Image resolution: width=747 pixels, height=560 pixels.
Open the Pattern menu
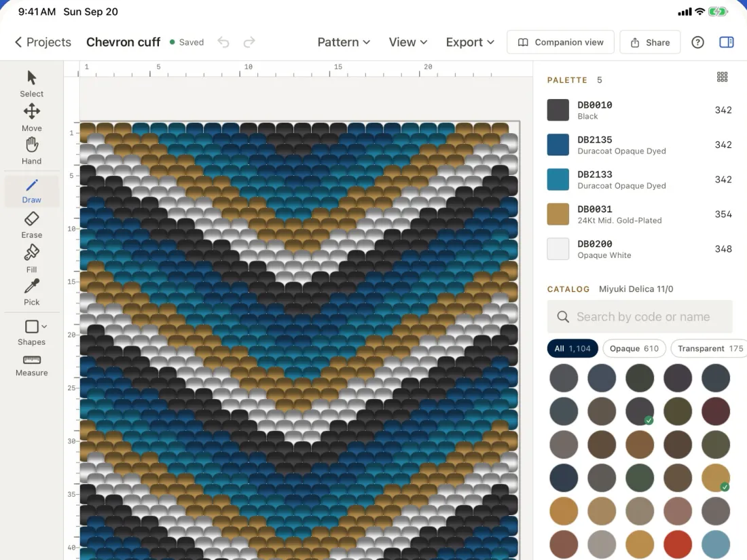coord(344,42)
